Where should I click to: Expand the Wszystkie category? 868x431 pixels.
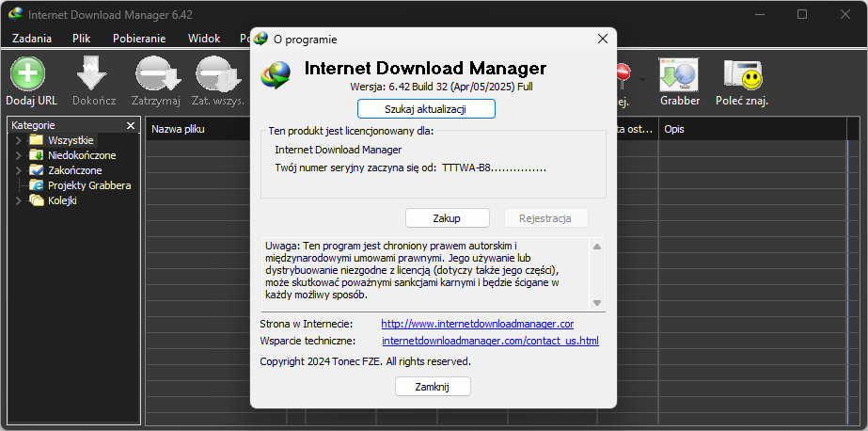pyautogui.click(x=18, y=140)
